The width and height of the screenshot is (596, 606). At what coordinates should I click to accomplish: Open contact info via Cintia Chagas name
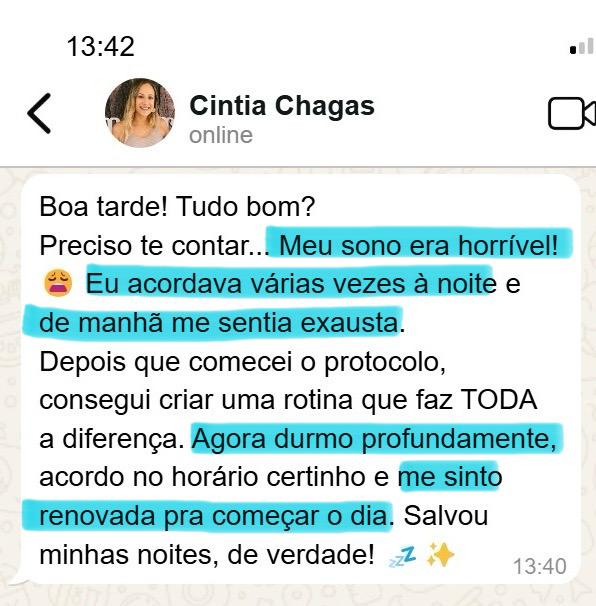282,106
